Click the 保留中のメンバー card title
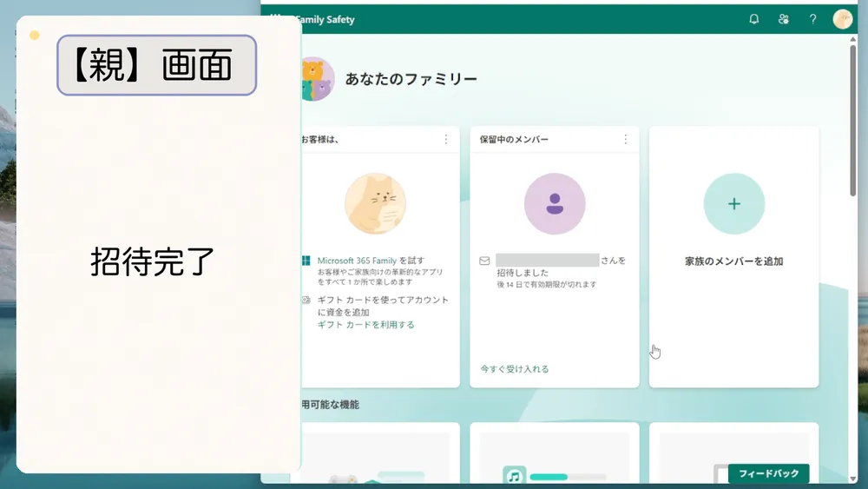The width and height of the screenshot is (868, 489). point(514,140)
